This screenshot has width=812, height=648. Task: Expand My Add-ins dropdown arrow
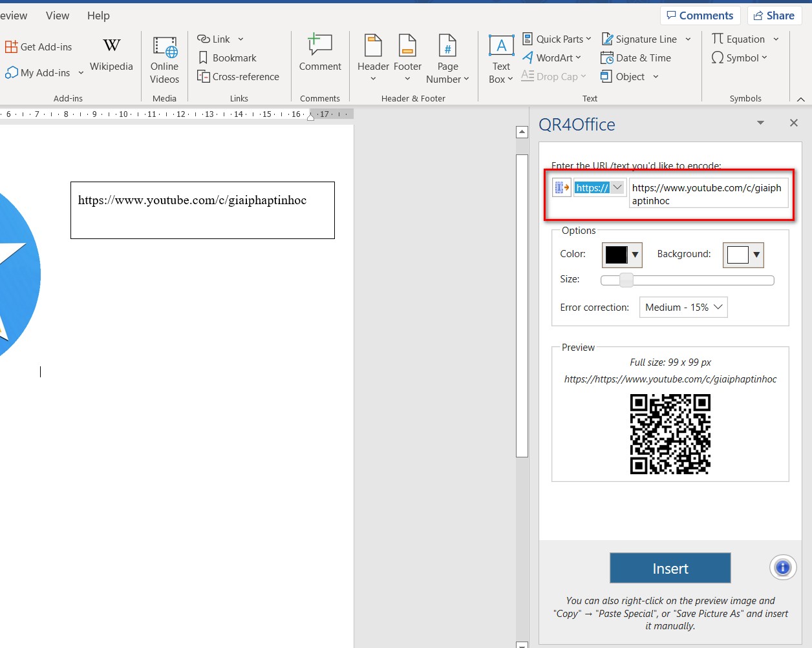[x=81, y=73]
